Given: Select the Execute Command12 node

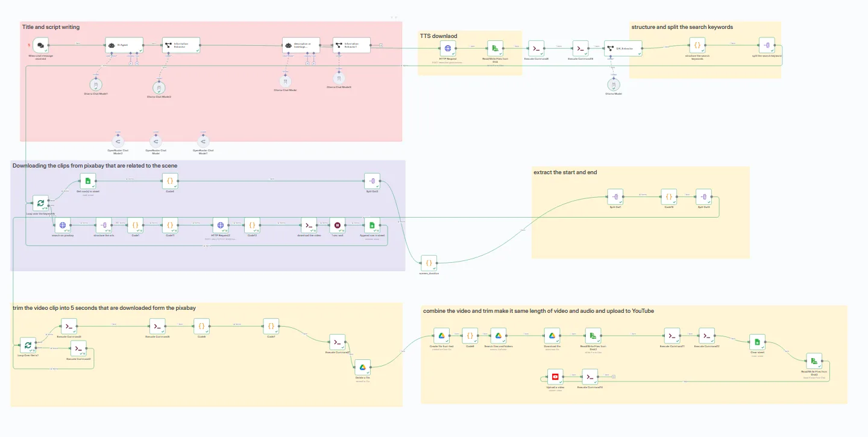Looking at the screenshot, I should pos(707,336).
